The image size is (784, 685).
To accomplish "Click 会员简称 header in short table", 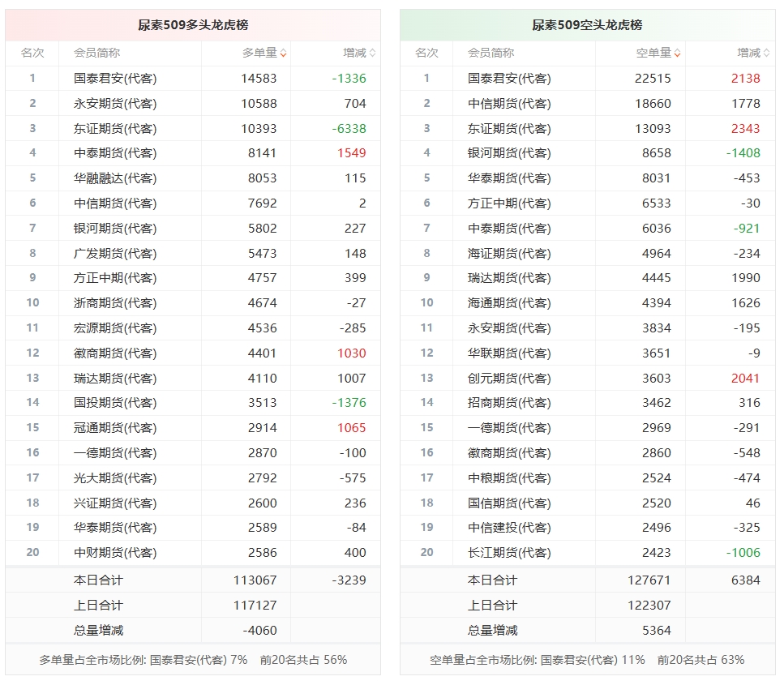I will pyautogui.click(x=491, y=53).
